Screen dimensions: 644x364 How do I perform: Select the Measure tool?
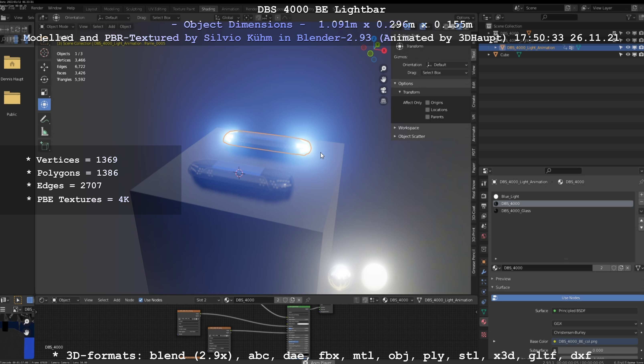click(x=44, y=132)
